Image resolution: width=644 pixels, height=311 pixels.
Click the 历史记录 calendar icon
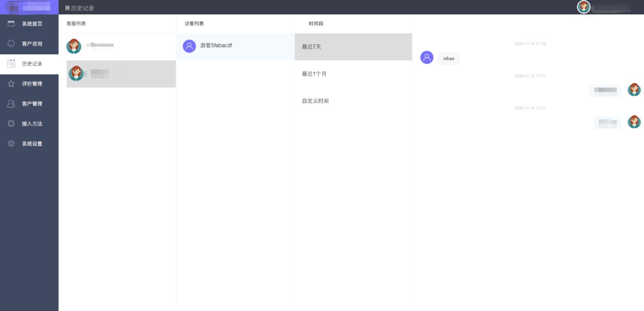(x=11, y=63)
